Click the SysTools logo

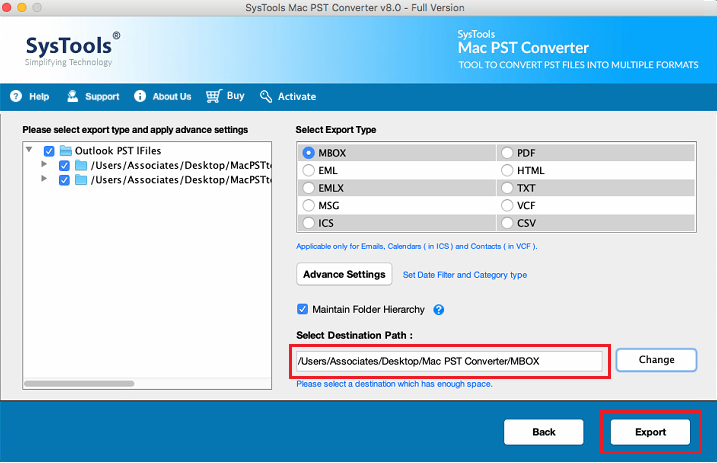(72, 49)
